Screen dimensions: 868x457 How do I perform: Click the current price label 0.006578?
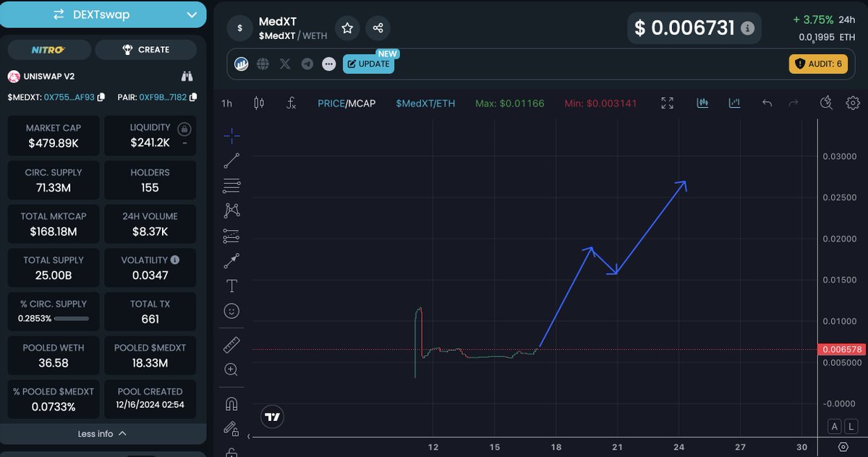[842, 349]
